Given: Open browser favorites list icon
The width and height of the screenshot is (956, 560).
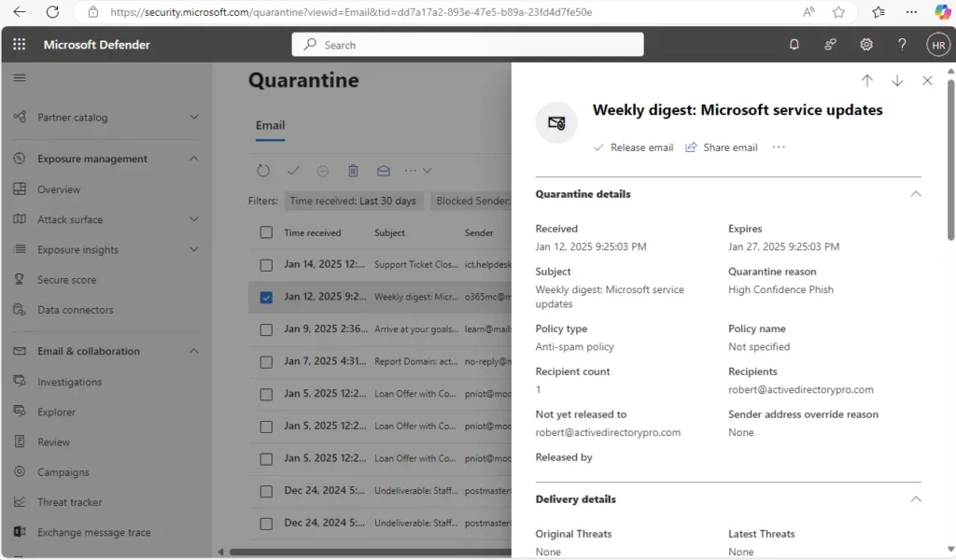Looking at the screenshot, I should [879, 11].
